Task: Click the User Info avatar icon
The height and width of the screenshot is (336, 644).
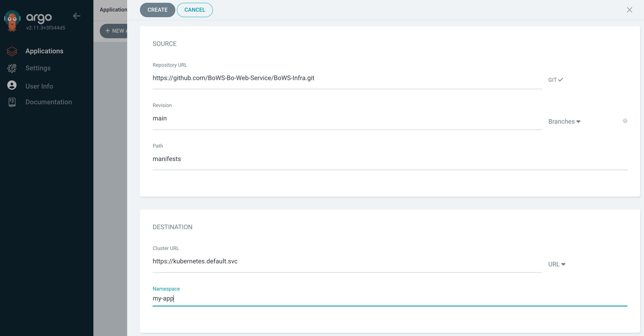Action: coord(12,86)
